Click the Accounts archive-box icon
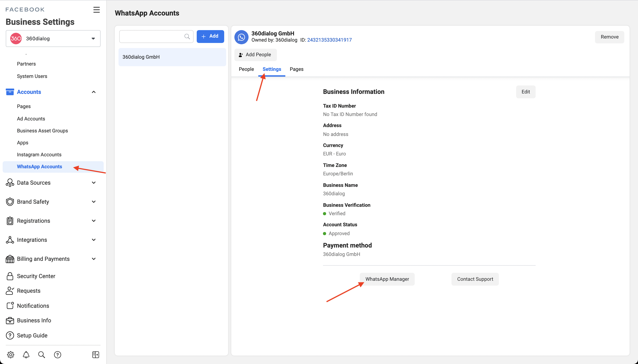638x364 pixels. tap(10, 92)
